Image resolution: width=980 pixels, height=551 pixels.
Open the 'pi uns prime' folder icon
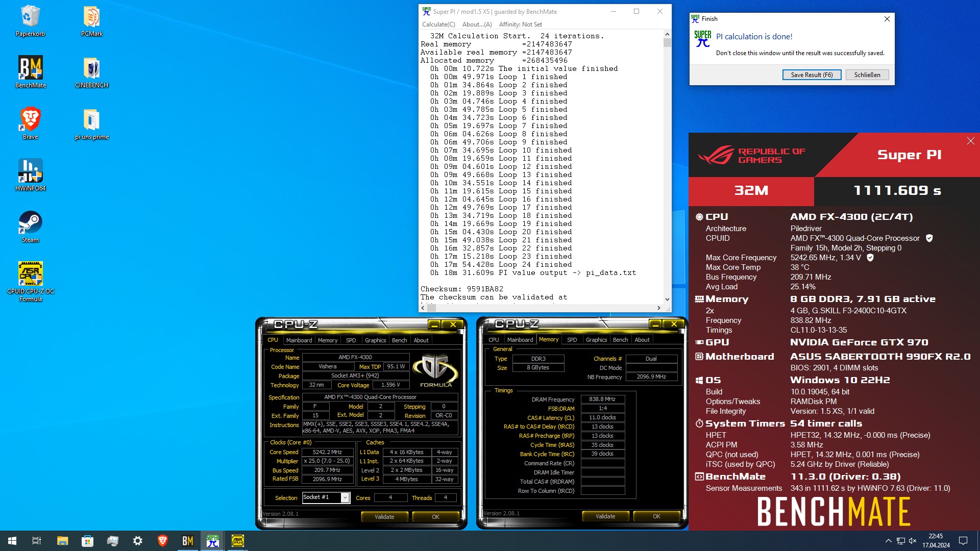[92, 124]
